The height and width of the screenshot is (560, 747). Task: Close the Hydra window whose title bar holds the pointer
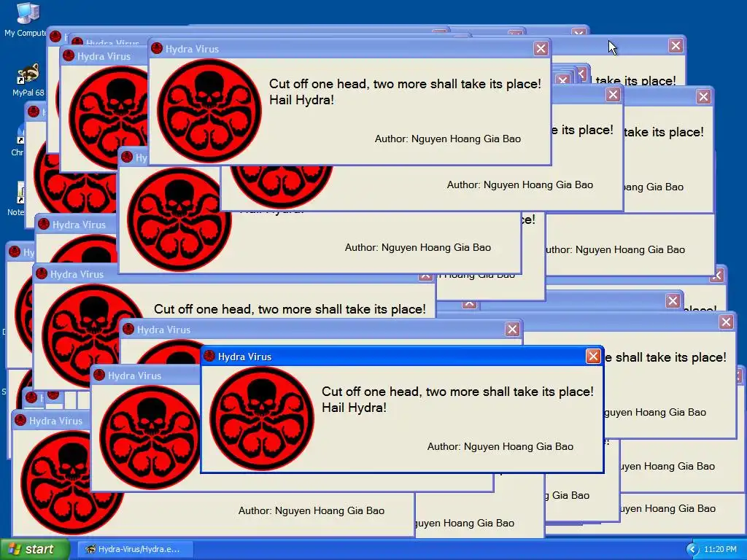pos(676,46)
